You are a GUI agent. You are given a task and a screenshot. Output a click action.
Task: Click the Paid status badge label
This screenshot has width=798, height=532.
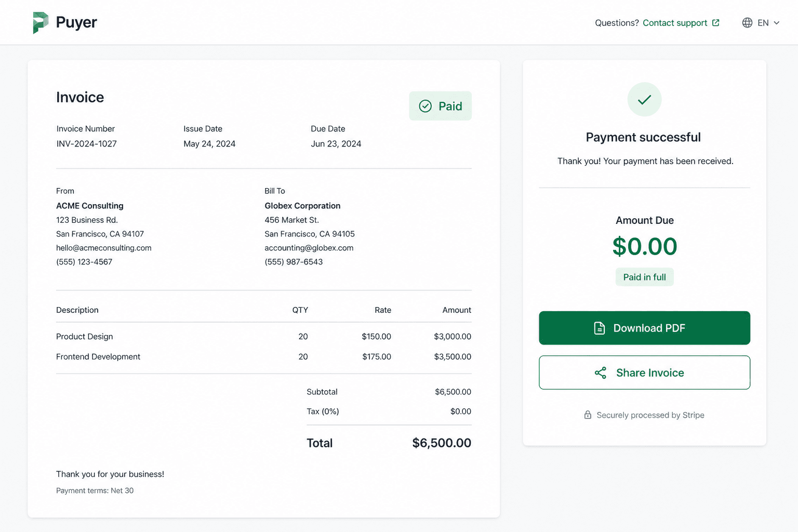coord(450,106)
